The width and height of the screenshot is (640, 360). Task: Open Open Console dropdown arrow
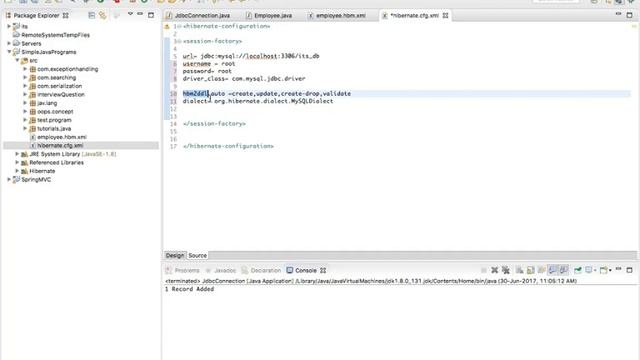click(x=610, y=271)
